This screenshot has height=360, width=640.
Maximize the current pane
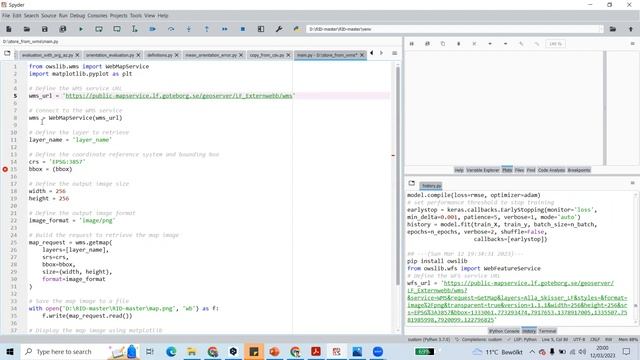pos(261,29)
